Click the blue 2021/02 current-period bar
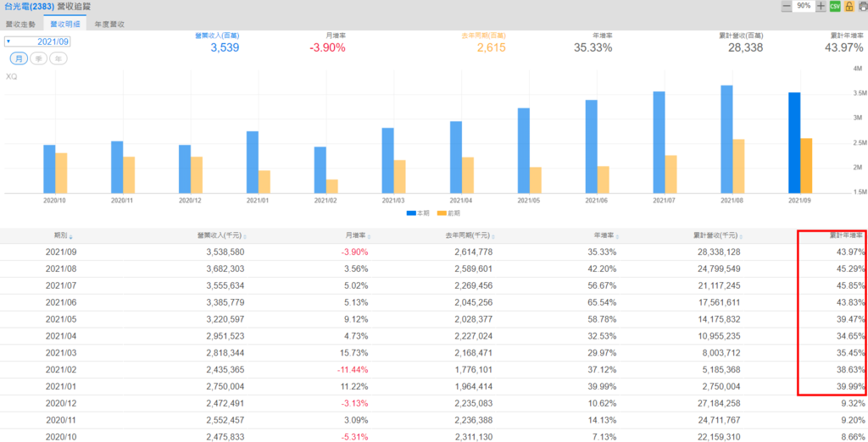This screenshot has height=442, width=868. (320, 170)
